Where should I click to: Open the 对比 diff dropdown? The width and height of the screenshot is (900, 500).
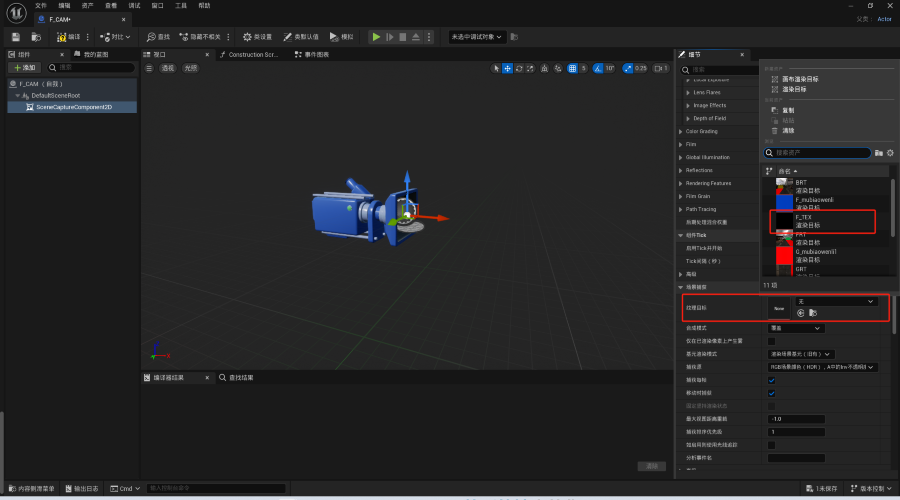click(115, 37)
